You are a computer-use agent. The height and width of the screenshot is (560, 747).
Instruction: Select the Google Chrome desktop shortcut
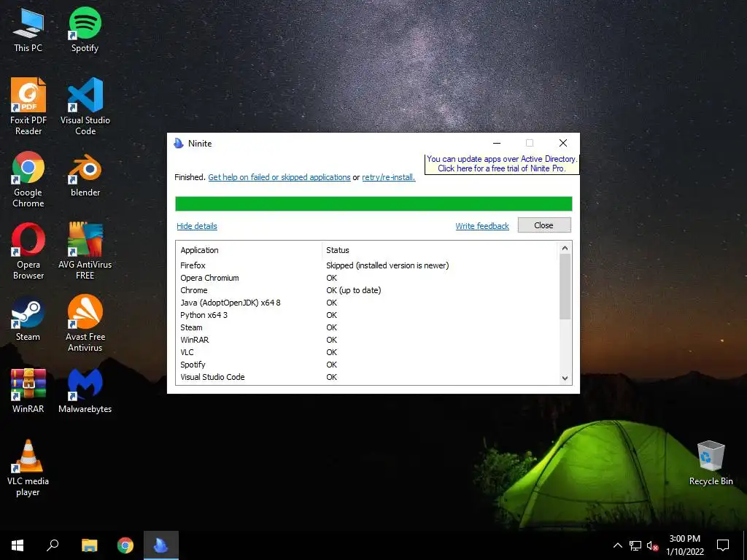pos(28,179)
